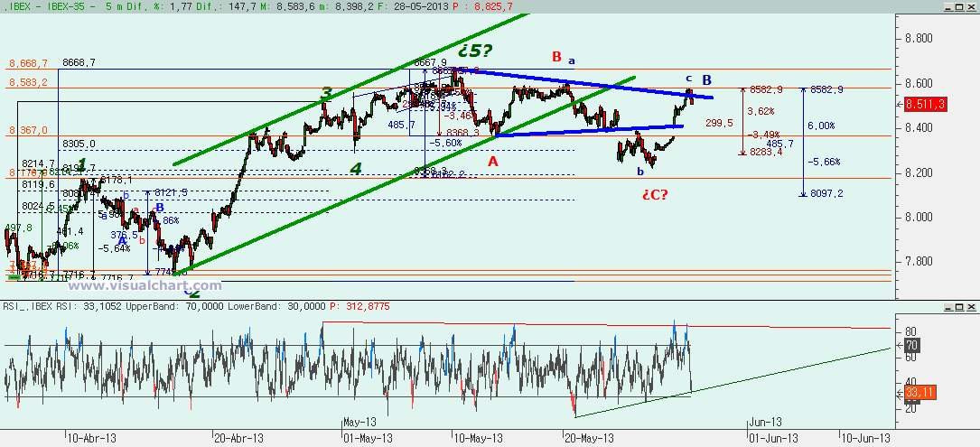The width and height of the screenshot is (980, 447).
Task: Maximize the RSI indicator pane
Action: [x=958, y=306]
